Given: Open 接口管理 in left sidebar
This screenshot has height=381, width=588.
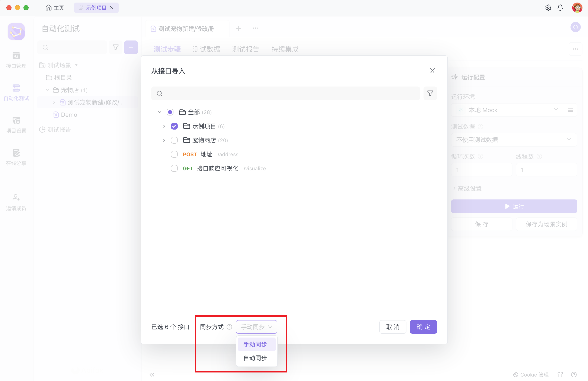Looking at the screenshot, I should point(16,60).
